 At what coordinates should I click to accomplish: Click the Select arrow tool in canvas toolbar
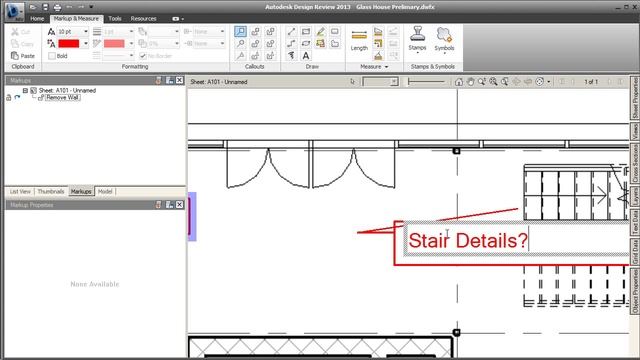(x=353, y=82)
